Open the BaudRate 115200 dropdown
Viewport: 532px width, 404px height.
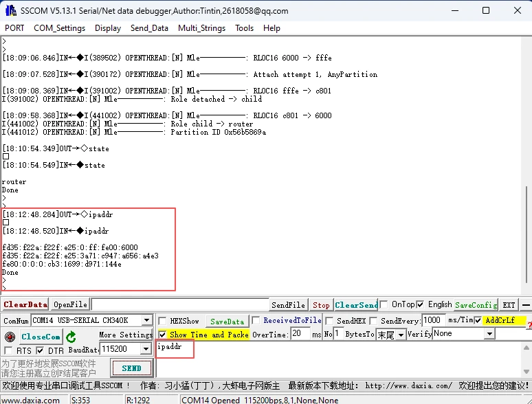(145, 349)
